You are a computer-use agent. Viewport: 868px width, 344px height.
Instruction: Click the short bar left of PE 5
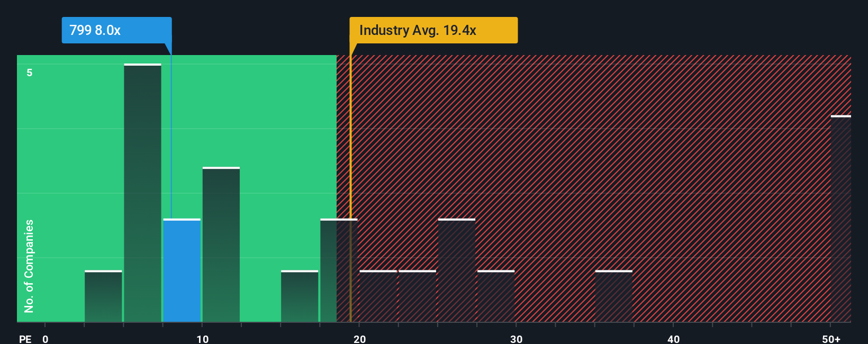(x=103, y=296)
